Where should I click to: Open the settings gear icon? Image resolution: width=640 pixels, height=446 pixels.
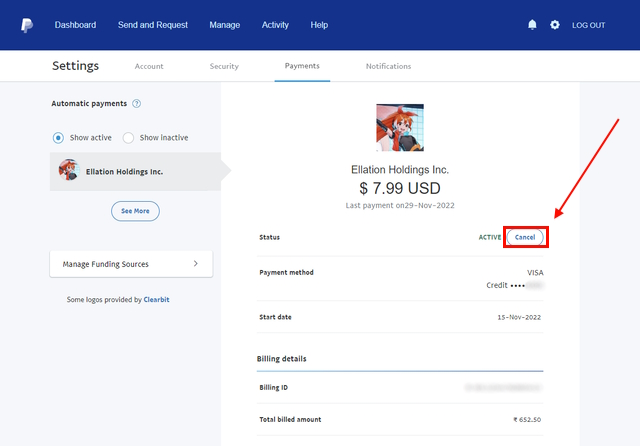[x=555, y=25]
